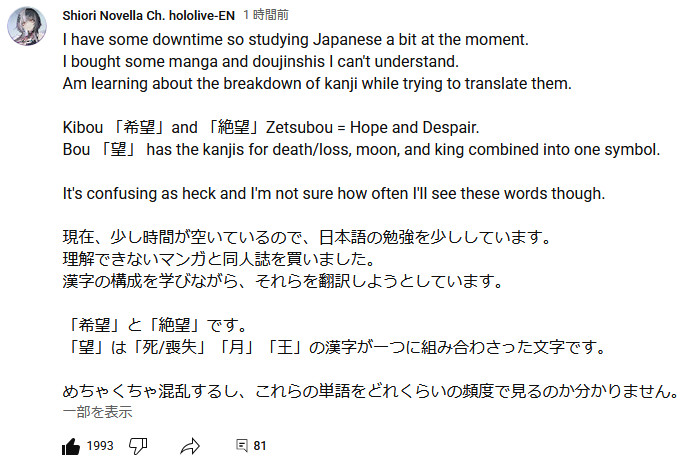Click the line starting with Bou 「望」

(361, 150)
